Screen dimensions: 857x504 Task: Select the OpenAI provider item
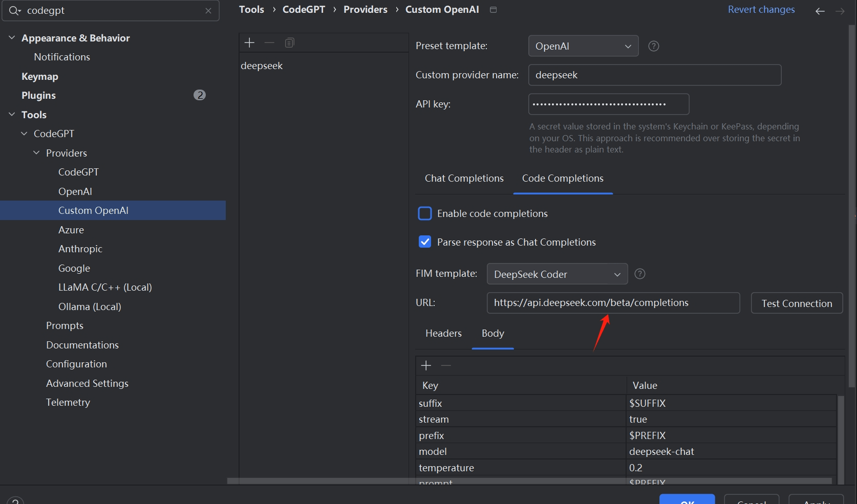(x=75, y=191)
